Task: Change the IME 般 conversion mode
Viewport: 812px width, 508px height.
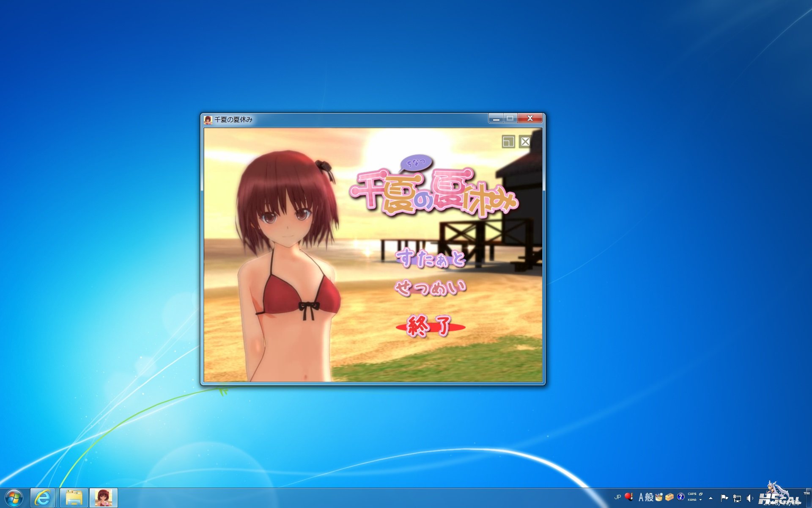Action: (649, 497)
